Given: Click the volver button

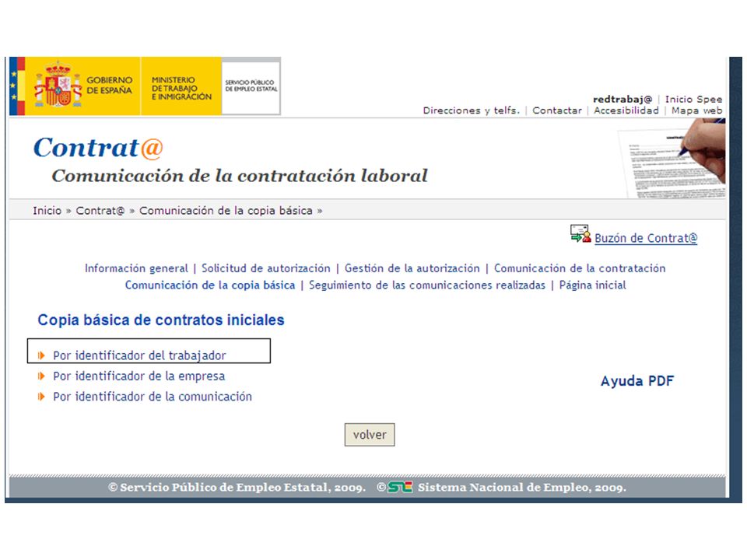Looking at the screenshot, I should click(370, 435).
